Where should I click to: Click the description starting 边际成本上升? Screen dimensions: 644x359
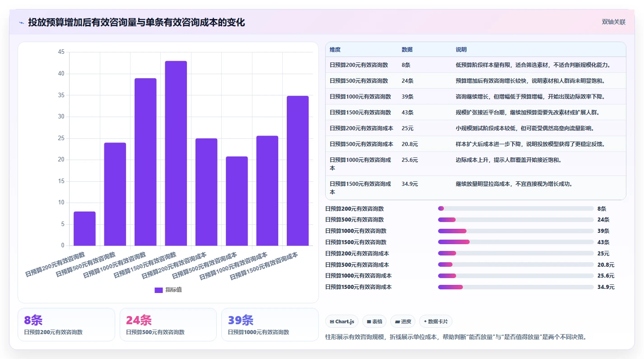[509, 160]
